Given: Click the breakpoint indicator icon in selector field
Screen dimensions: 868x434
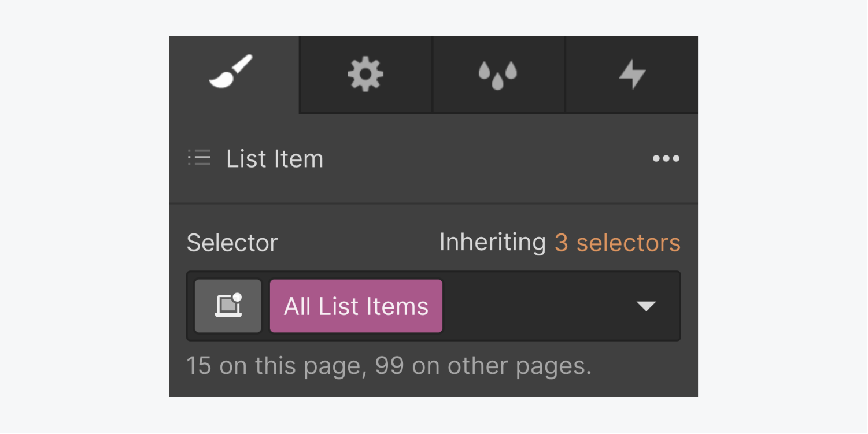Looking at the screenshot, I should [x=227, y=306].
